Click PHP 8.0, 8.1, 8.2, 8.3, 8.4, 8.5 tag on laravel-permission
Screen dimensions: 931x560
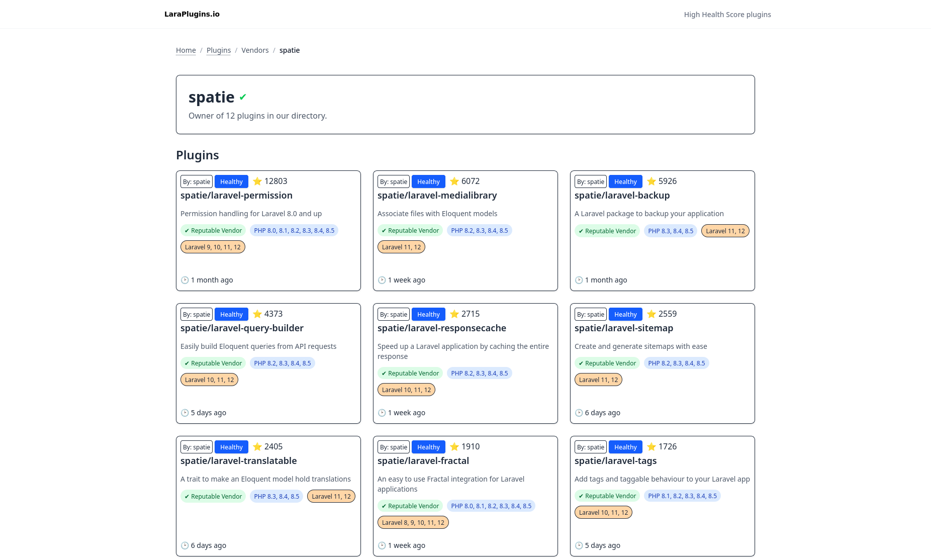[x=294, y=231]
